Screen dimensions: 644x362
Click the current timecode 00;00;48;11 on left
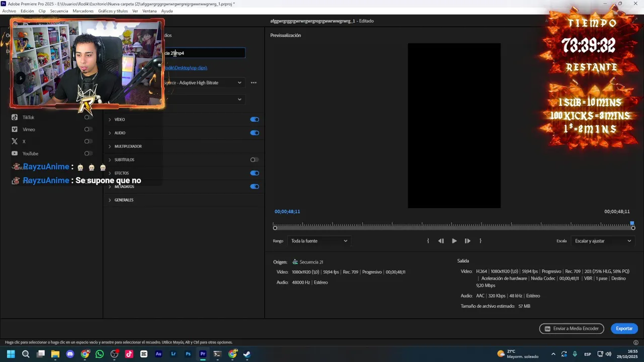coord(287,212)
